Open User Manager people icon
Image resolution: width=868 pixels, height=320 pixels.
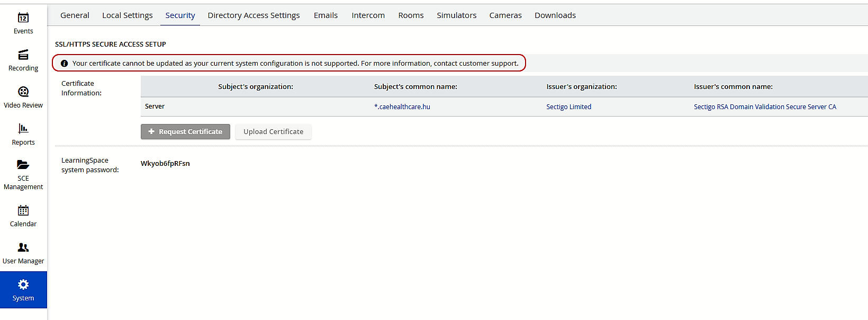click(23, 247)
